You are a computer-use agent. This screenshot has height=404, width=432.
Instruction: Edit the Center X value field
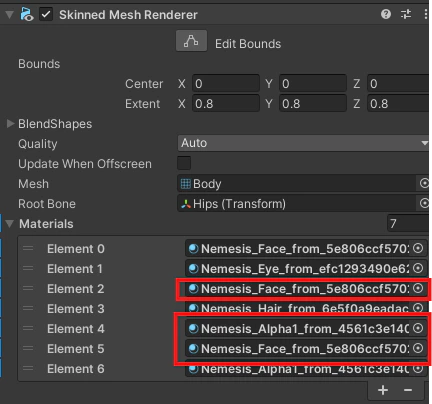point(226,83)
